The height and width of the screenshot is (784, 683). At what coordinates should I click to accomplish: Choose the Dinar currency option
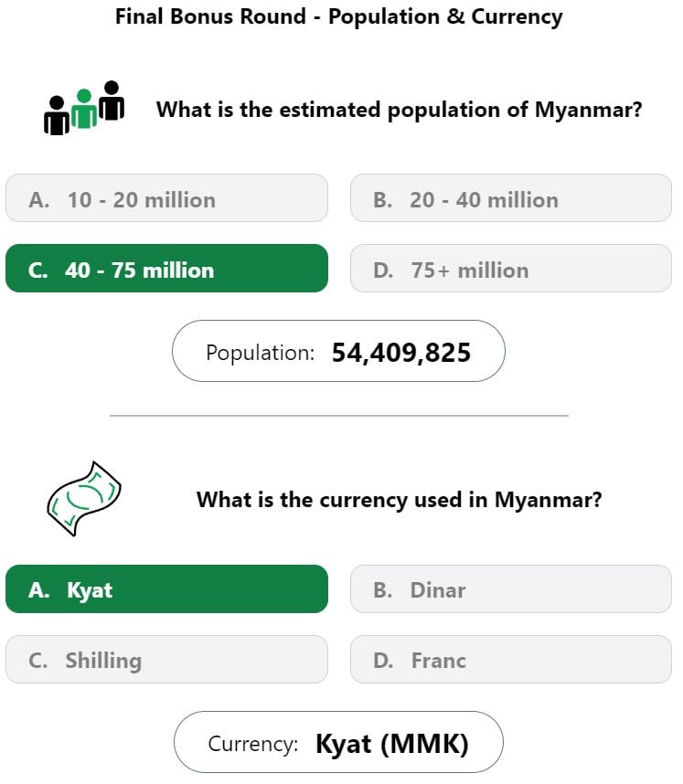[x=511, y=589]
